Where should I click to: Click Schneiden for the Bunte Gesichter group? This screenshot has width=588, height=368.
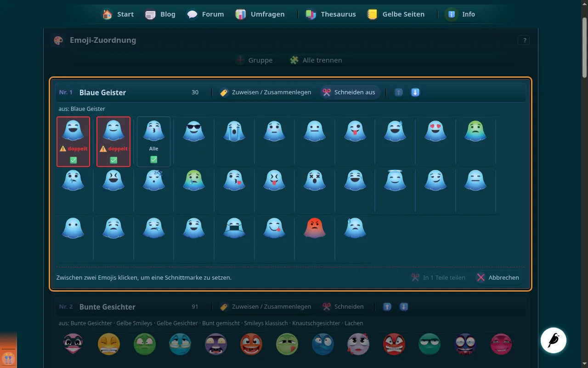click(x=343, y=307)
